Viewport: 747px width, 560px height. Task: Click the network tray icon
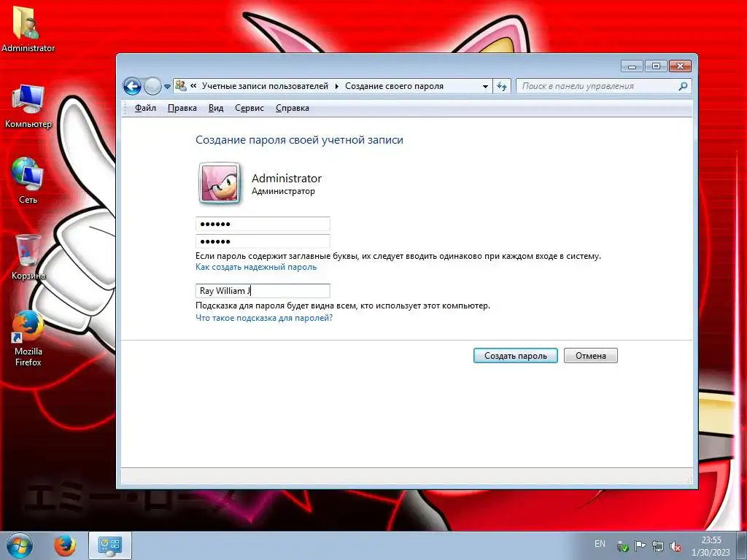(x=658, y=546)
